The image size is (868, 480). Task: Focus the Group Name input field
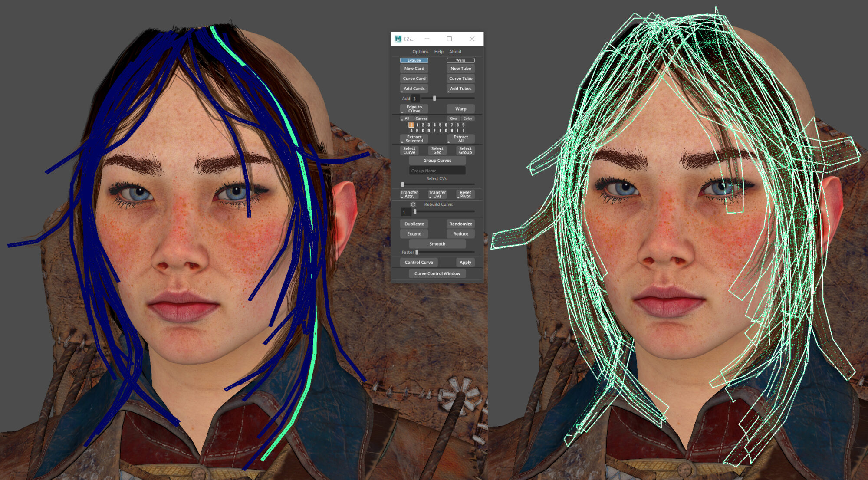click(x=437, y=171)
